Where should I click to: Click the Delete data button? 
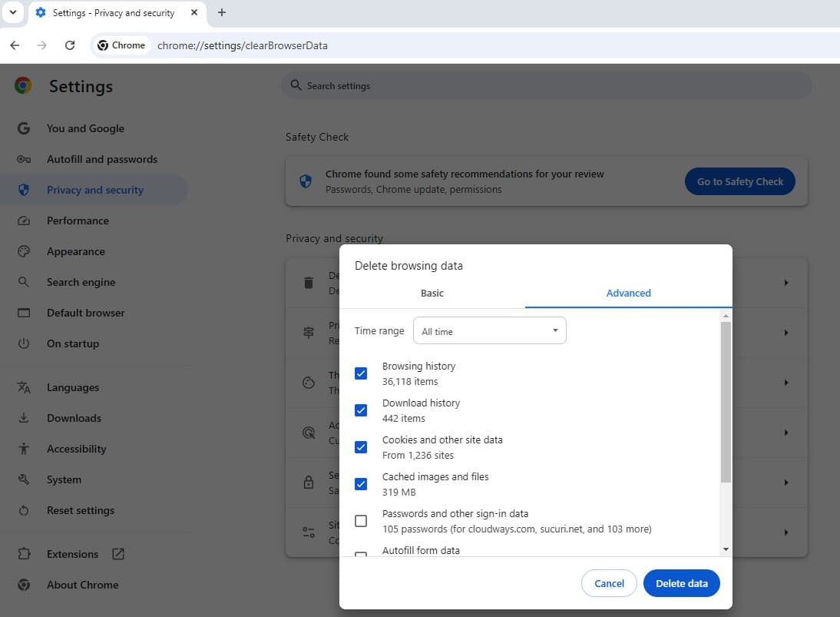tap(681, 583)
